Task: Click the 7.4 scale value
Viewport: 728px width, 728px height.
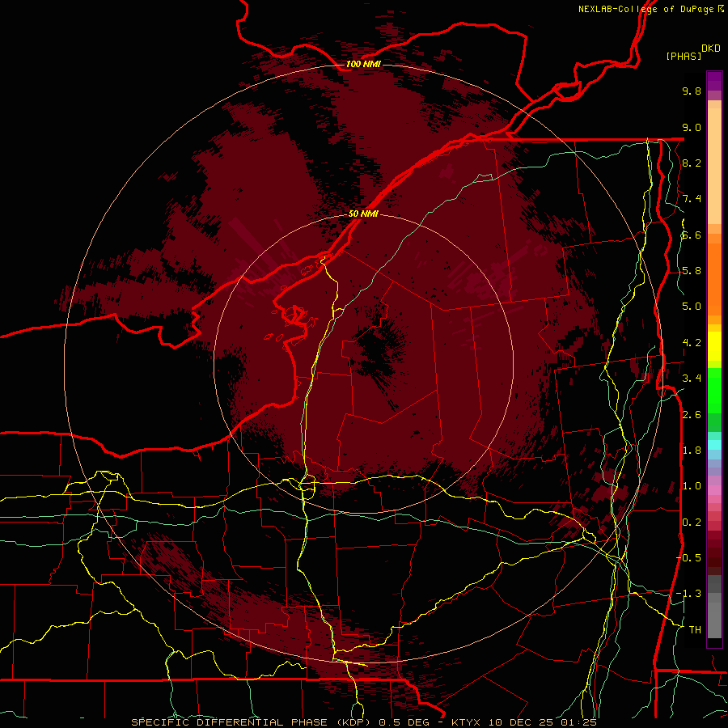Action: pyautogui.click(x=692, y=199)
